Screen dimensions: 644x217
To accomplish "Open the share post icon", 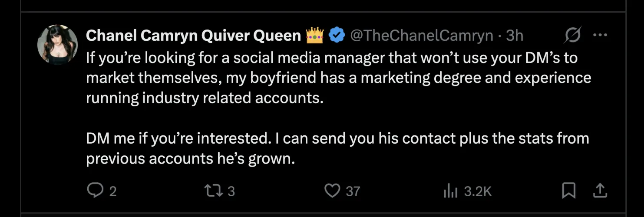I will click(599, 190).
